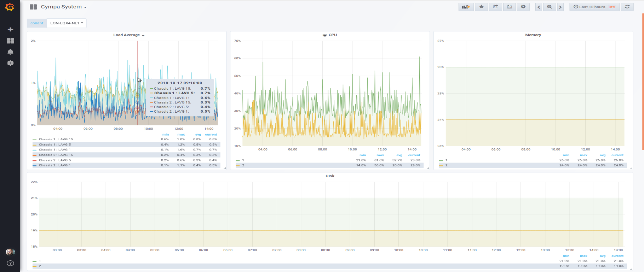Sort Memory legend by avg

603,155
